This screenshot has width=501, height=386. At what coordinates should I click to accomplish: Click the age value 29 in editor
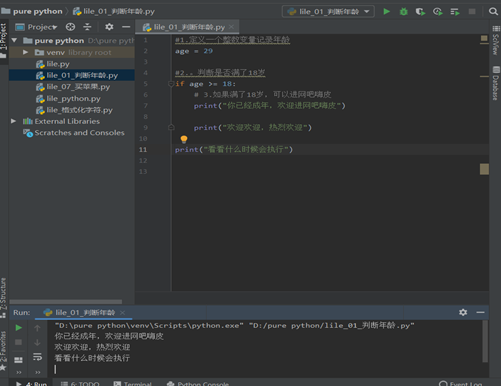click(x=208, y=51)
